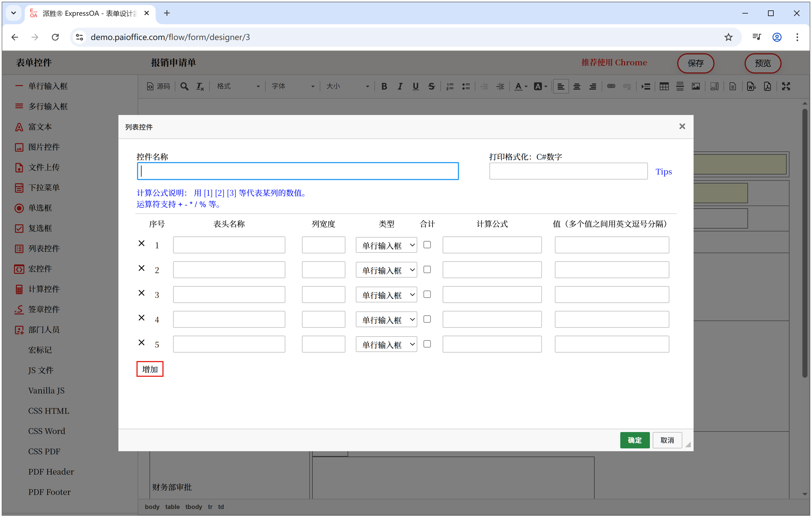Open the 类型 dropdown for row 2
Image resolution: width=812 pixels, height=518 pixels.
pyautogui.click(x=386, y=270)
